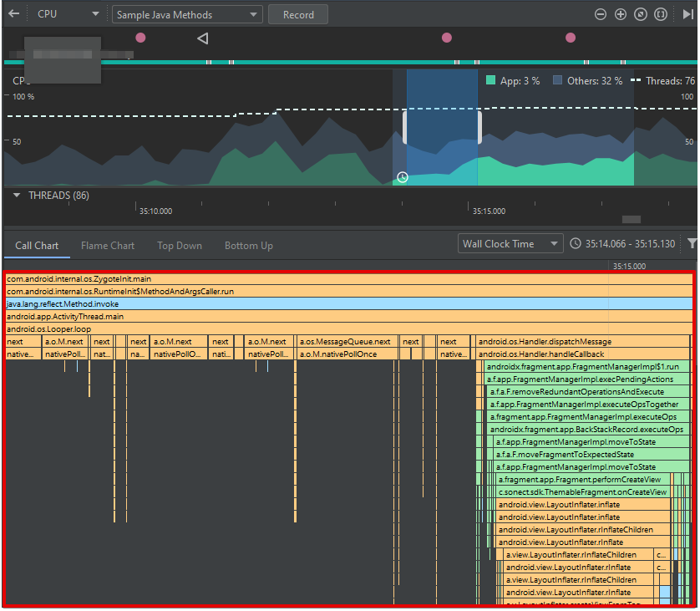Select the ZygoteInit.main call bar

pyautogui.click(x=349, y=279)
